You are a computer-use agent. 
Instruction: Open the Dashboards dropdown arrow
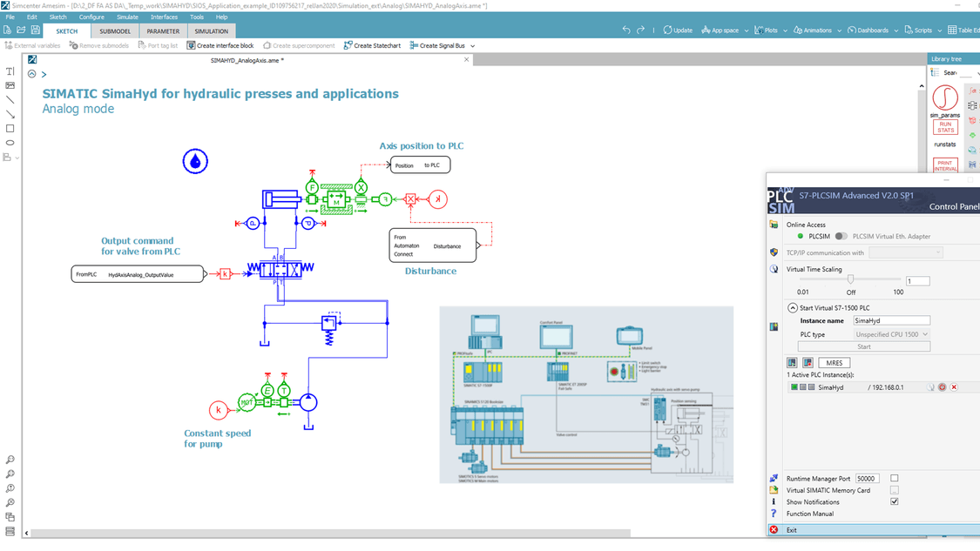click(x=896, y=30)
